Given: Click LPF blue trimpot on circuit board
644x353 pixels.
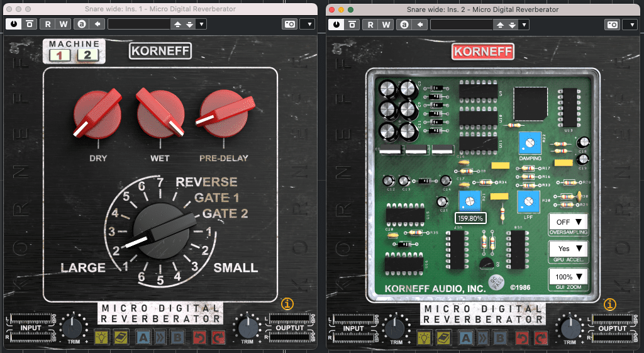Looking at the screenshot, I should click(x=528, y=202).
